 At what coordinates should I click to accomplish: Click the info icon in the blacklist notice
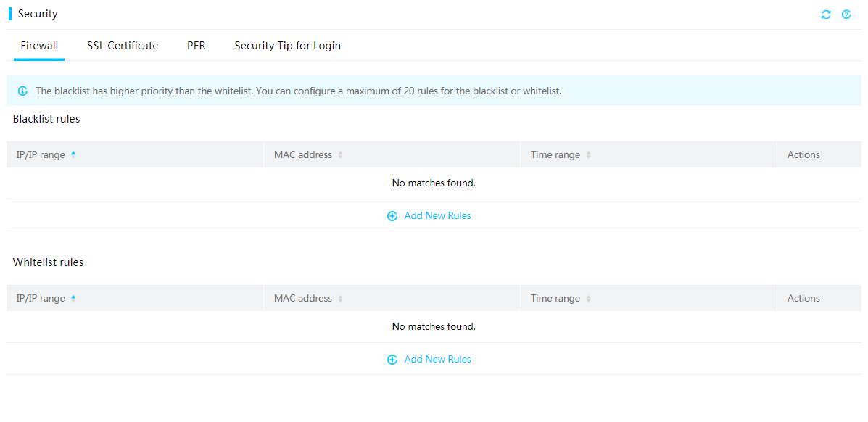22,91
